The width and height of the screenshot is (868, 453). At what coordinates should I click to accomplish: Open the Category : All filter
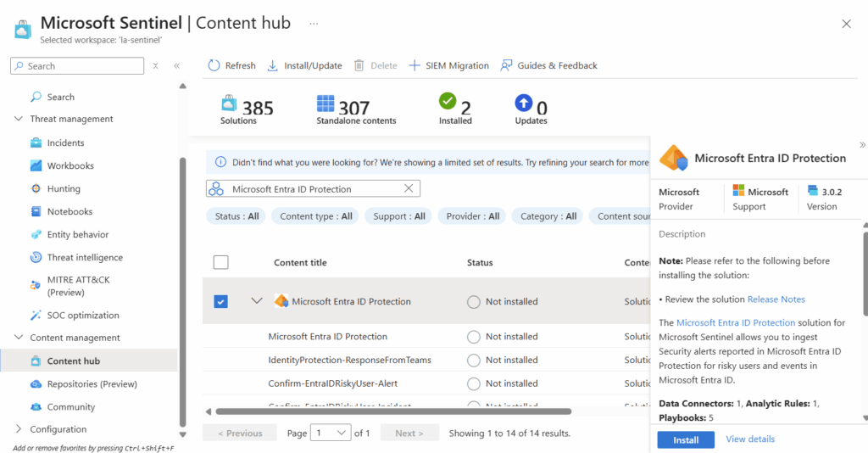pos(548,216)
